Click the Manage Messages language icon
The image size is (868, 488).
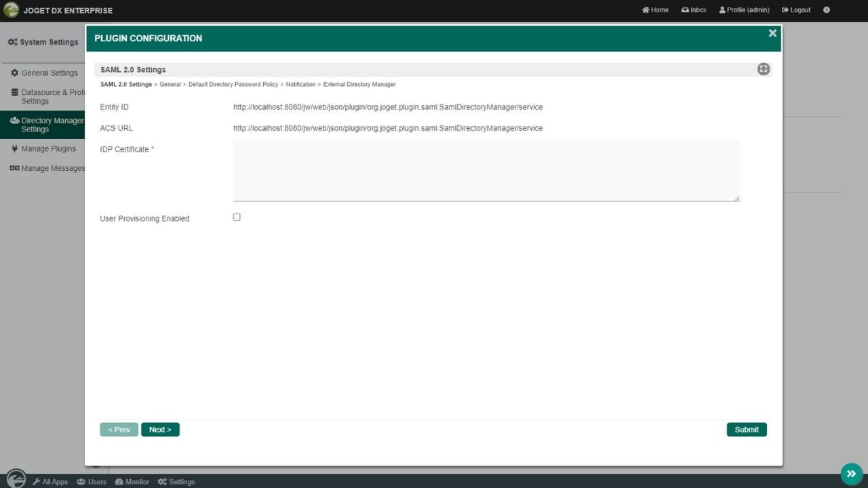(x=14, y=168)
